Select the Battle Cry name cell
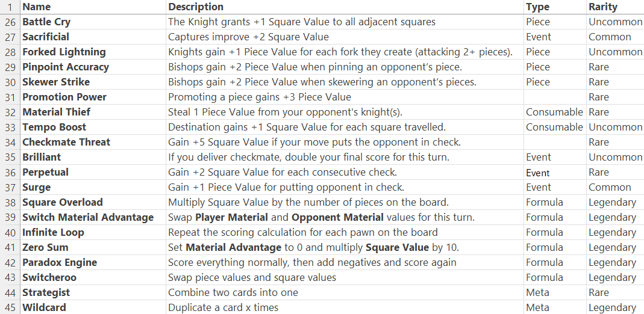This screenshot has height=314, width=644. tap(46, 22)
